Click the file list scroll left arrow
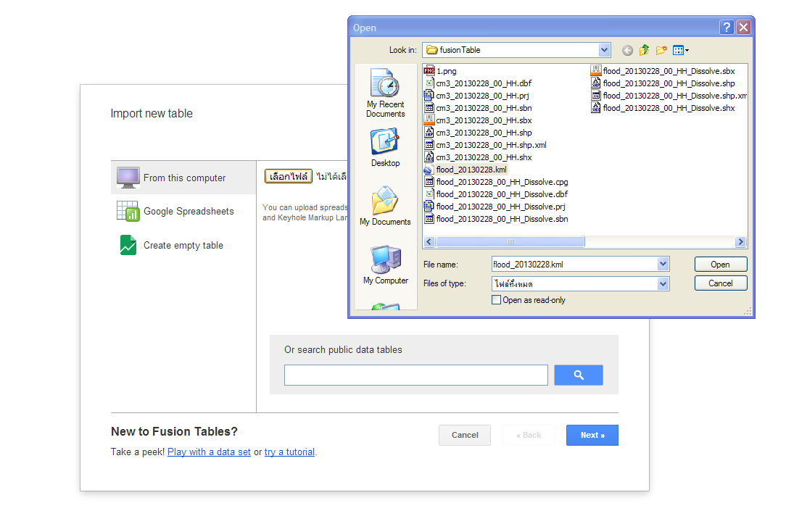Image resolution: width=786 pixels, height=532 pixels. point(429,242)
